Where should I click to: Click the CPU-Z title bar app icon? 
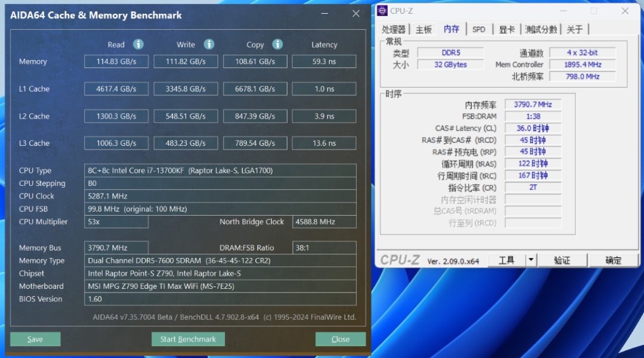coord(382,11)
